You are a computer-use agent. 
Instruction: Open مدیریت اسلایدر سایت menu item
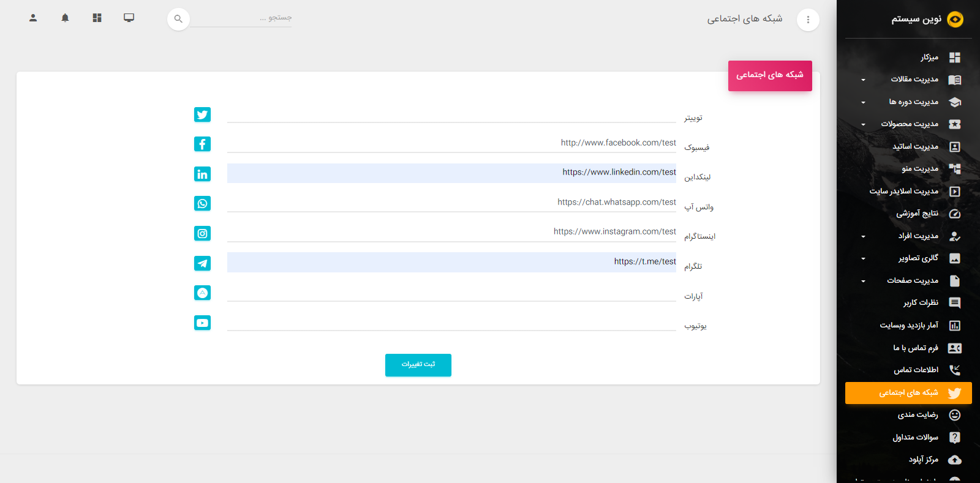coord(908,192)
